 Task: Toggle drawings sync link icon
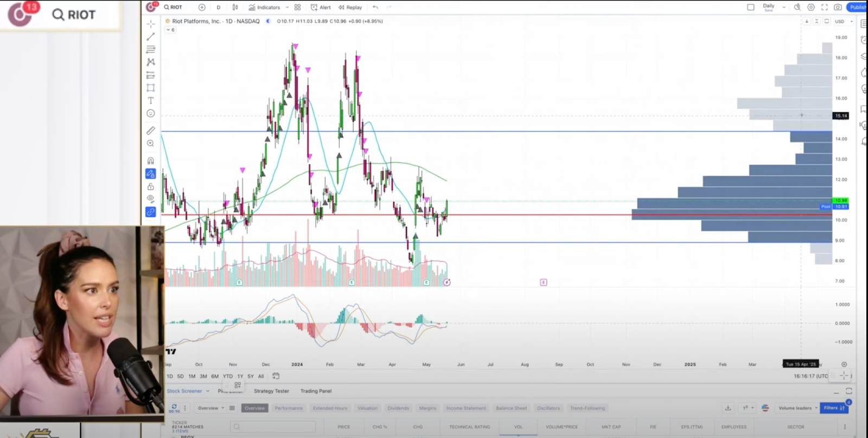(151, 212)
